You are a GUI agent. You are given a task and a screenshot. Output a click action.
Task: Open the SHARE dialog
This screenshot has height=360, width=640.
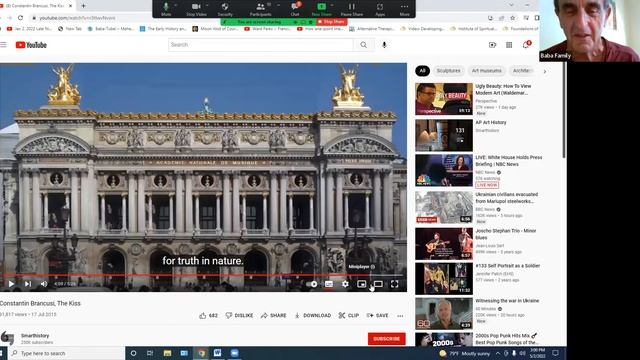click(273, 316)
